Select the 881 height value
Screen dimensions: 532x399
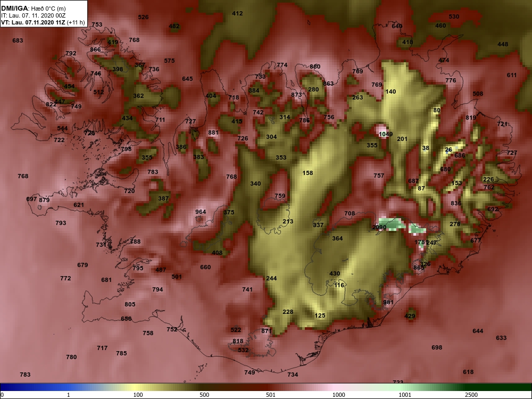click(x=213, y=132)
